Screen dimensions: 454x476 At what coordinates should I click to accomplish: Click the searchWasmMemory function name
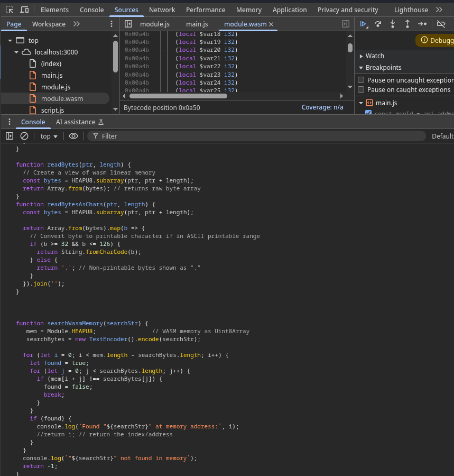[x=75, y=323]
